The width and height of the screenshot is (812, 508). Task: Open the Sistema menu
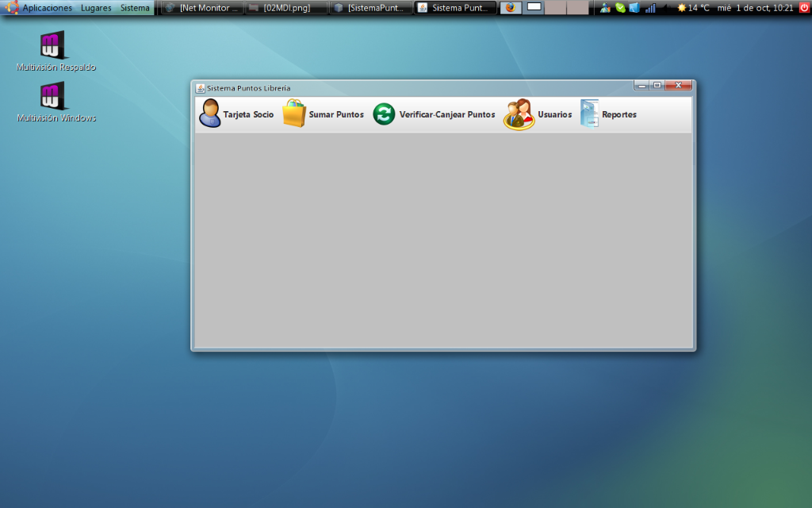pyautogui.click(x=135, y=8)
